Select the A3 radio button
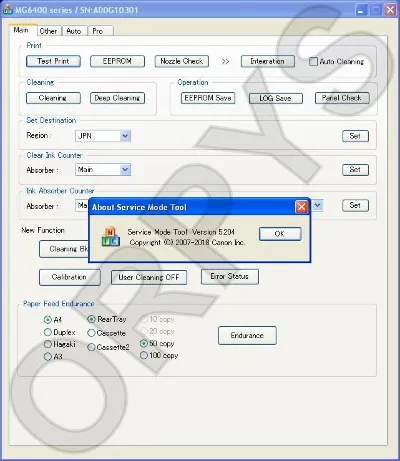The width and height of the screenshot is (400, 461). click(48, 356)
